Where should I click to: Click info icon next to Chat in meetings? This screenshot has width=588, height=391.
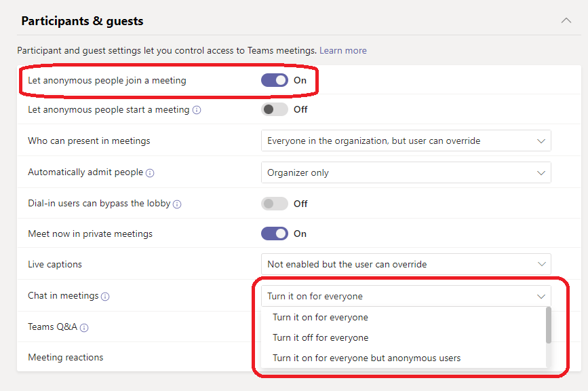point(105,297)
